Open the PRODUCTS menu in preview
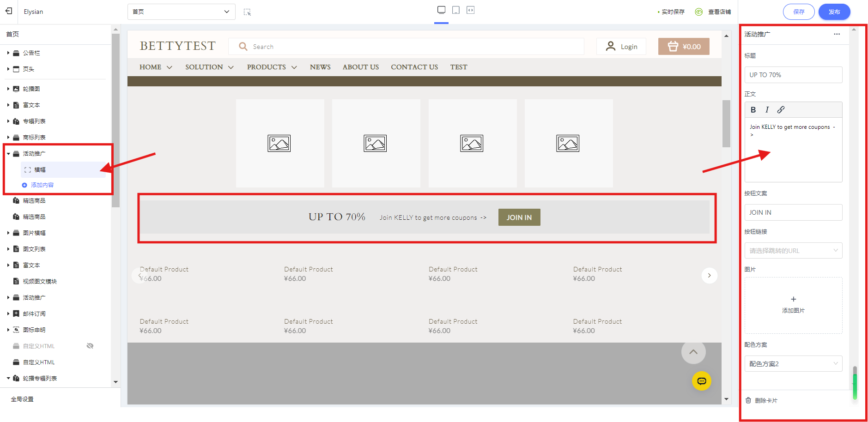 [x=272, y=67]
